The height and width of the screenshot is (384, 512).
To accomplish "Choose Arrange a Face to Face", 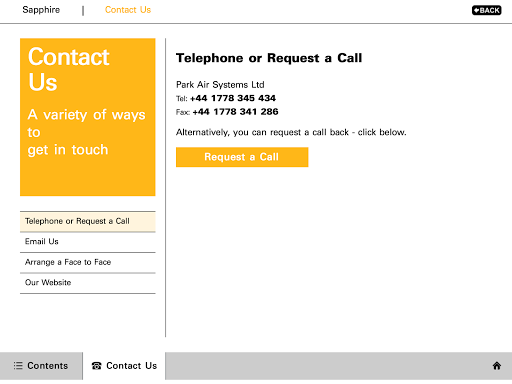I will click(x=88, y=262).
